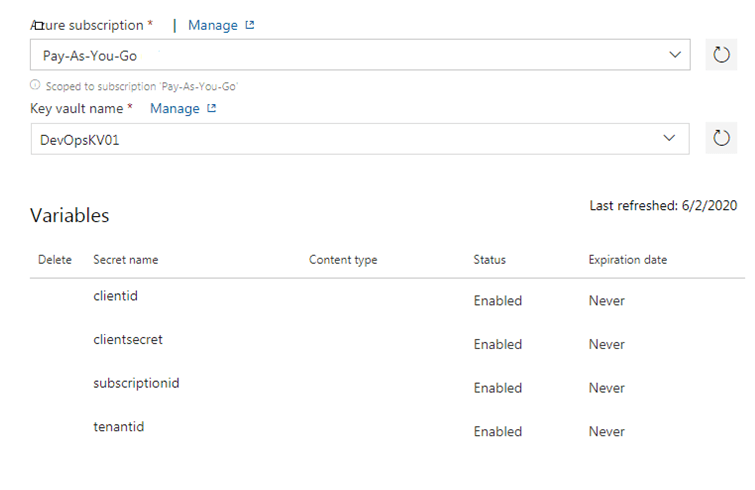This screenshot has height=490, width=755.
Task: Click the Status column header
Action: pyautogui.click(x=489, y=260)
